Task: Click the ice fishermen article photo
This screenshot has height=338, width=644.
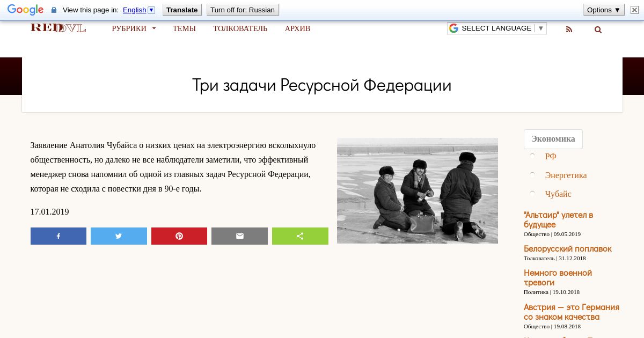Action: click(418, 190)
